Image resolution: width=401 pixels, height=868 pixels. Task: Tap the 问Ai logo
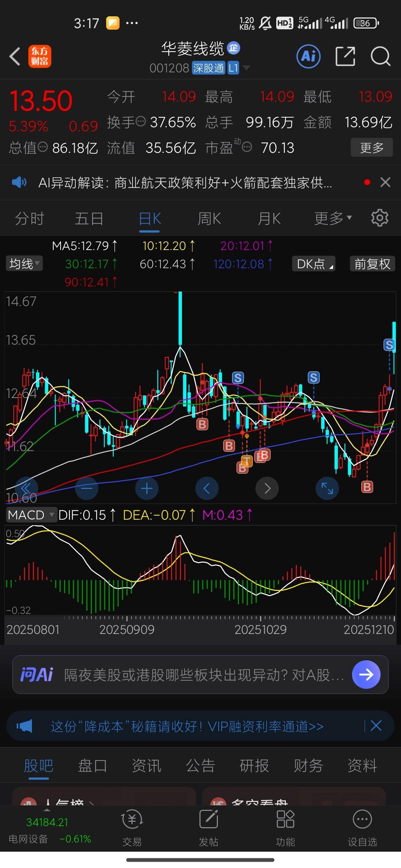[x=37, y=675]
